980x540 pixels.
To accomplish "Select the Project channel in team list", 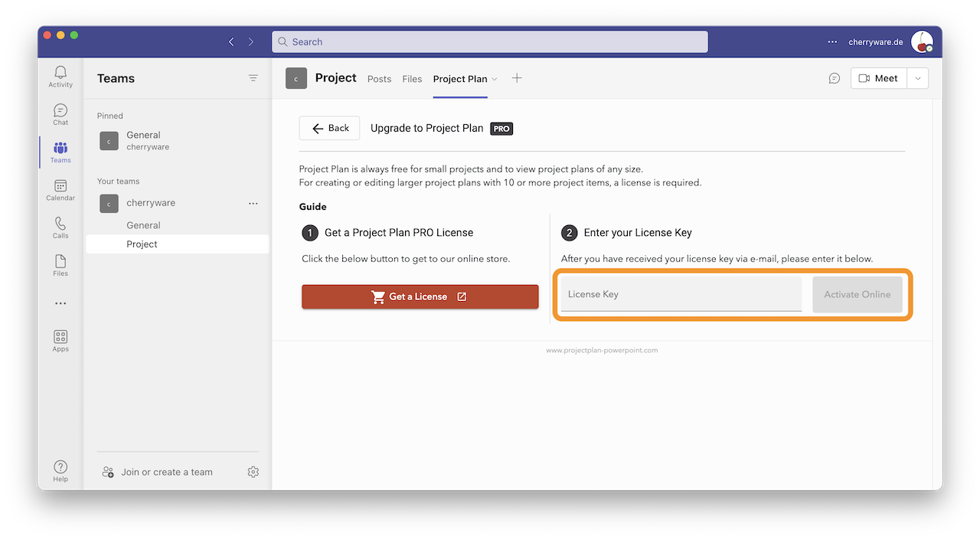I will [142, 244].
